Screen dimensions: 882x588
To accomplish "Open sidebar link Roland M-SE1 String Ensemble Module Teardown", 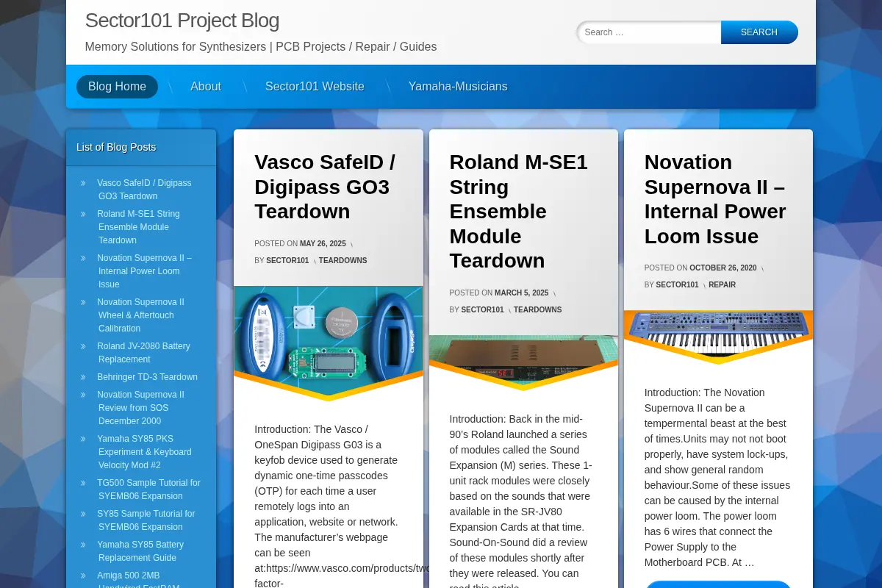I will point(138,227).
